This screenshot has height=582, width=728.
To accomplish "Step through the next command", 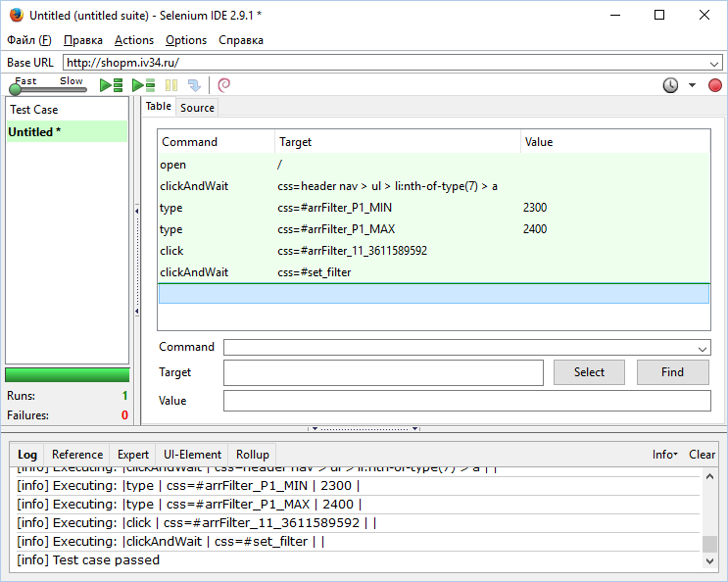I will pos(194,85).
